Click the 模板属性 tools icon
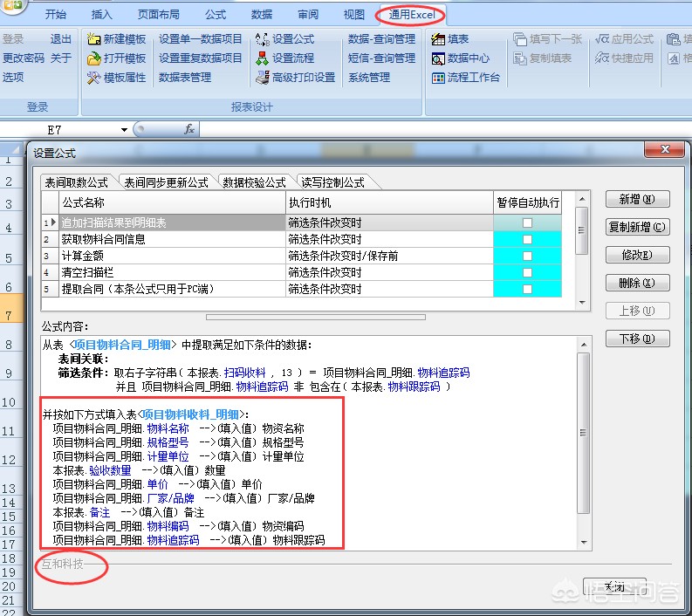 click(x=93, y=78)
